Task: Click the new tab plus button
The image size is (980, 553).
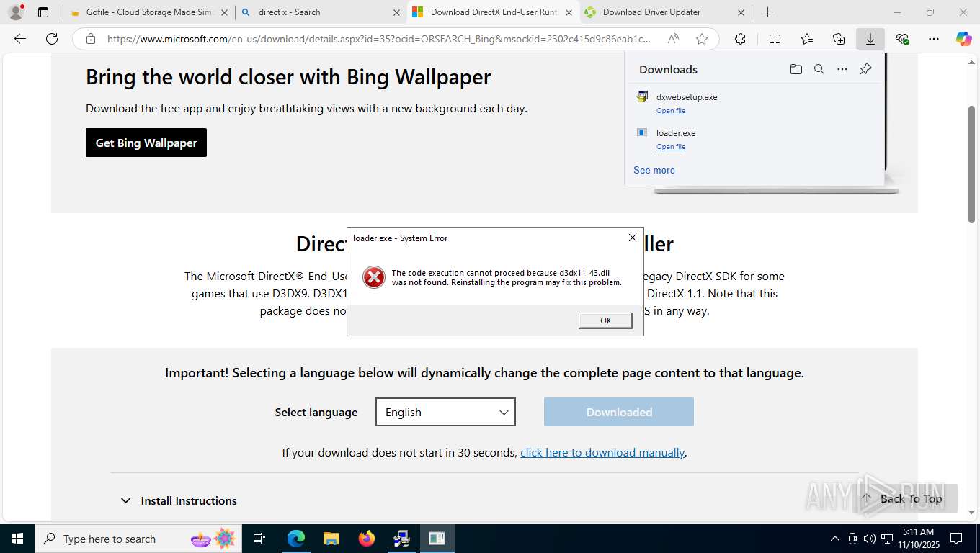Action: pyautogui.click(x=768, y=12)
